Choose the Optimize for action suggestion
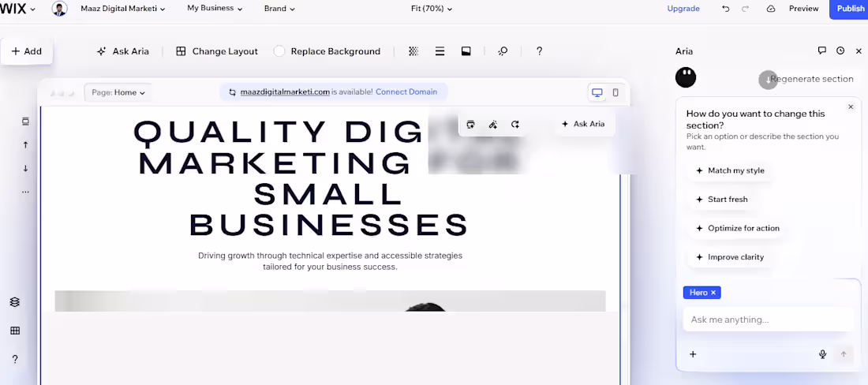Viewport: 868px width, 385px height. coord(737,228)
